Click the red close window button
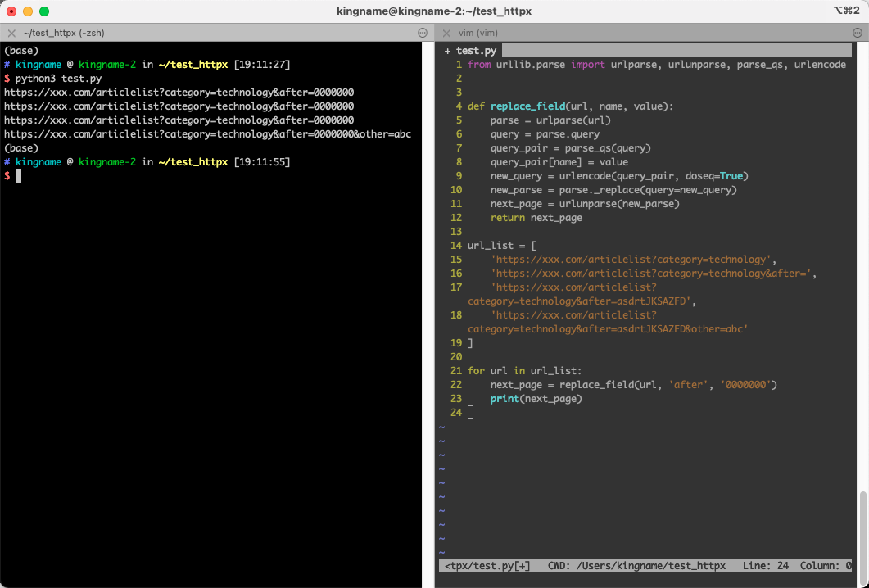This screenshot has height=588, width=869. (x=11, y=11)
